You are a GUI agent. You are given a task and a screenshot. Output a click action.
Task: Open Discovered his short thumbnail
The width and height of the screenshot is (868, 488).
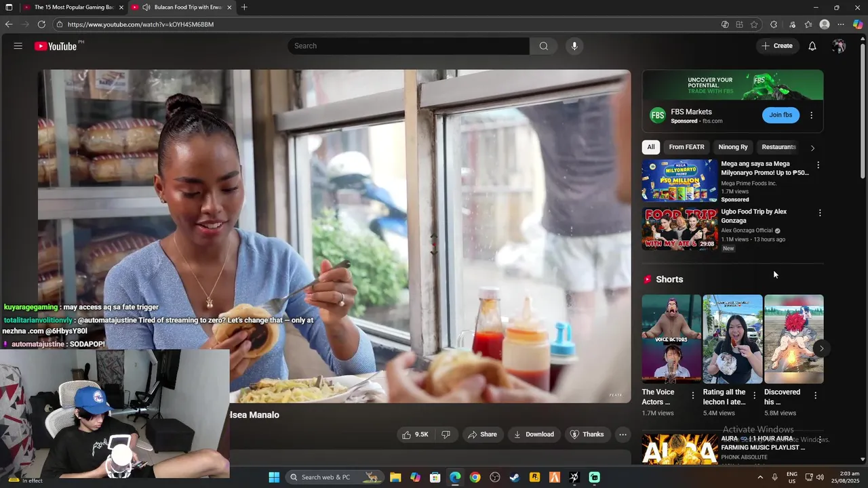(793, 339)
